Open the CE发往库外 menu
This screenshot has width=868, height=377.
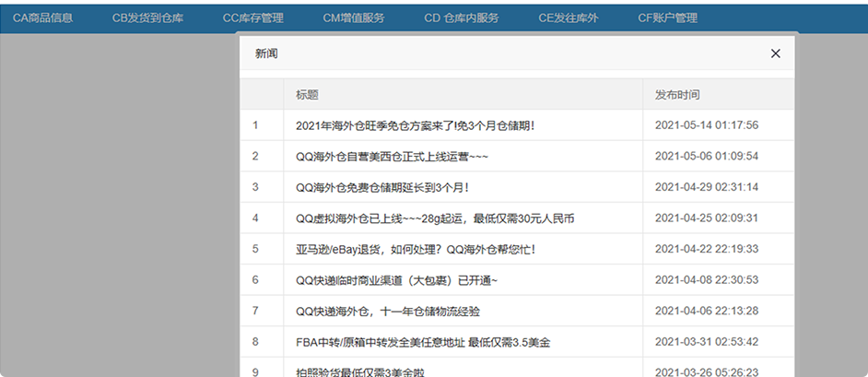tap(569, 18)
